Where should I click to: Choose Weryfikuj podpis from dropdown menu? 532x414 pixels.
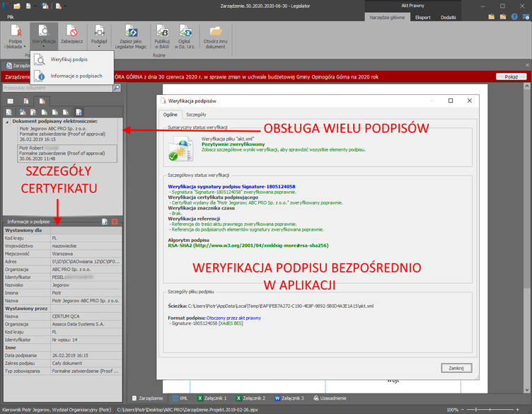pyautogui.click(x=72, y=59)
